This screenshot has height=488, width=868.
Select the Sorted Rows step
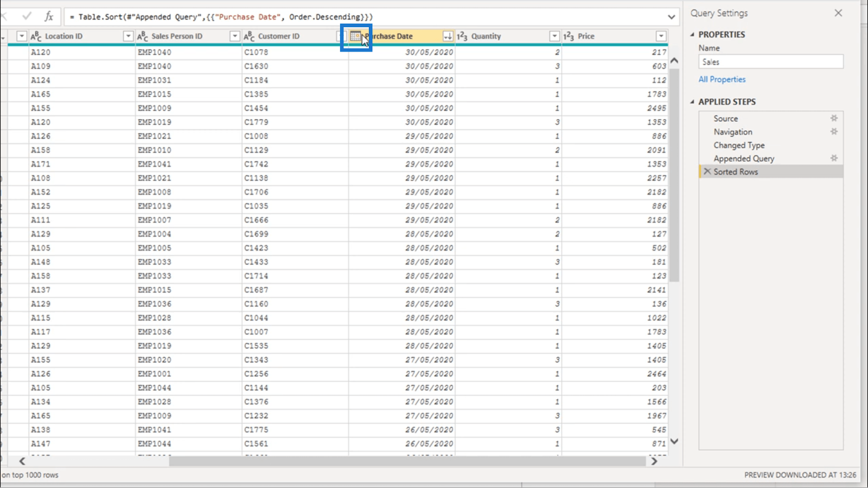(x=771, y=171)
